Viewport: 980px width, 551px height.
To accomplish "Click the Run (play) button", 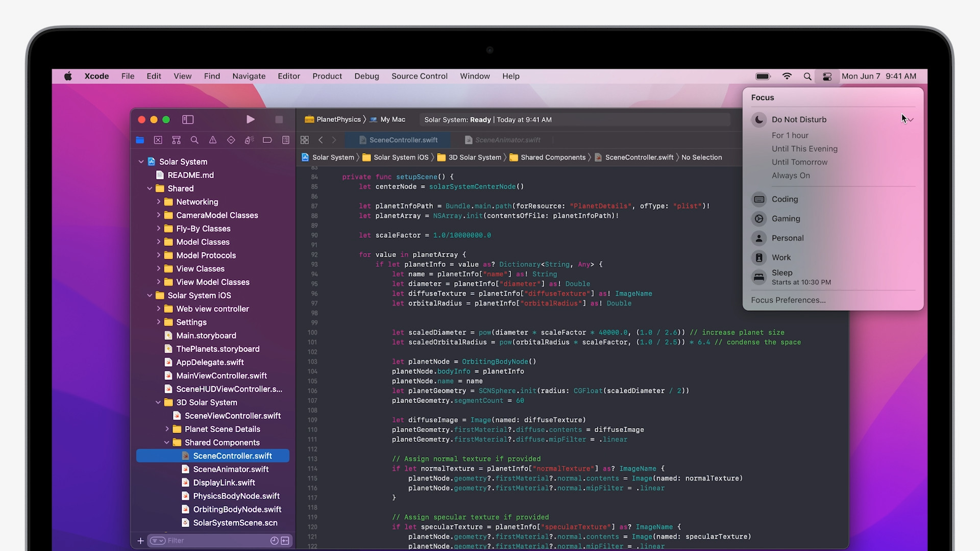I will pos(250,119).
